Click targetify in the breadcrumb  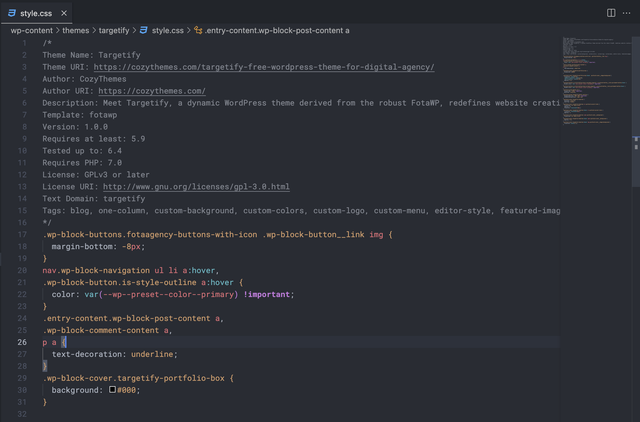(x=114, y=31)
